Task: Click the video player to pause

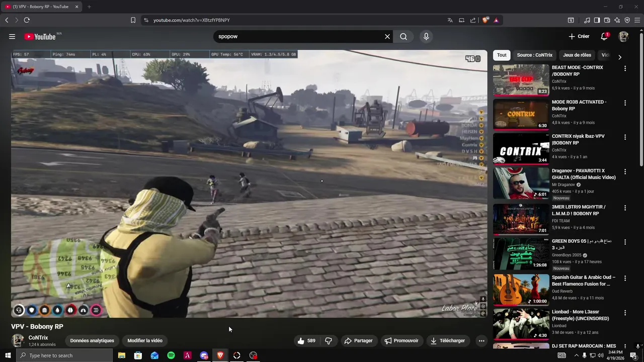Action: [x=249, y=184]
